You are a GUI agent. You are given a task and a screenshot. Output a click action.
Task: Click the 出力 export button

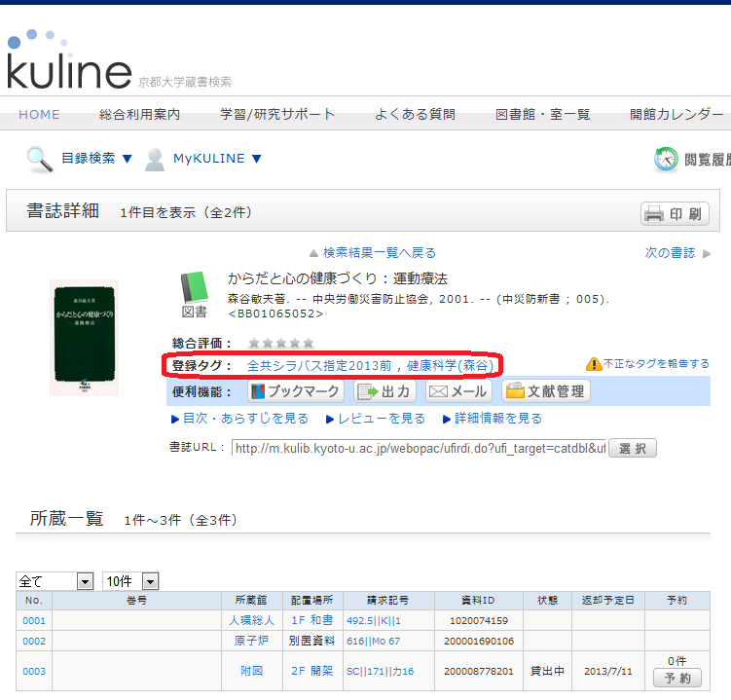pos(384,391)
